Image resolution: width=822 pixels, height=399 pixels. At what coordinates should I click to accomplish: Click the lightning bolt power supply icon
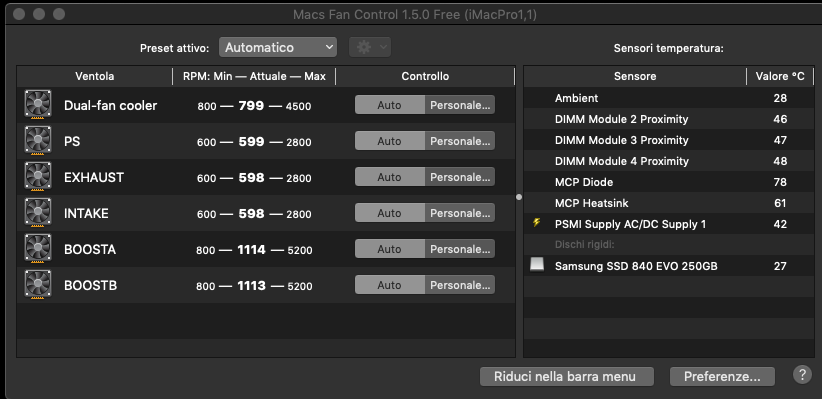[536, 223]
